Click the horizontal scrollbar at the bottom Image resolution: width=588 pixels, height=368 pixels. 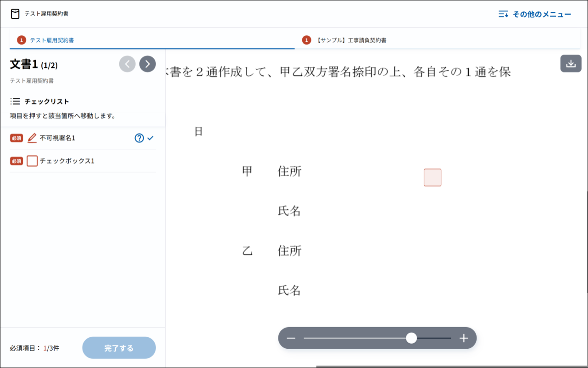(451, 366)
